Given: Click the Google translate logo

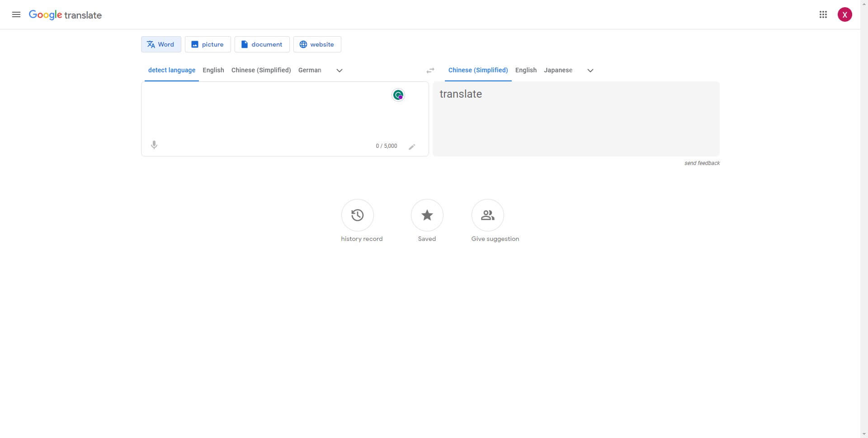Looking at the screenshot, I should [65, 15].
